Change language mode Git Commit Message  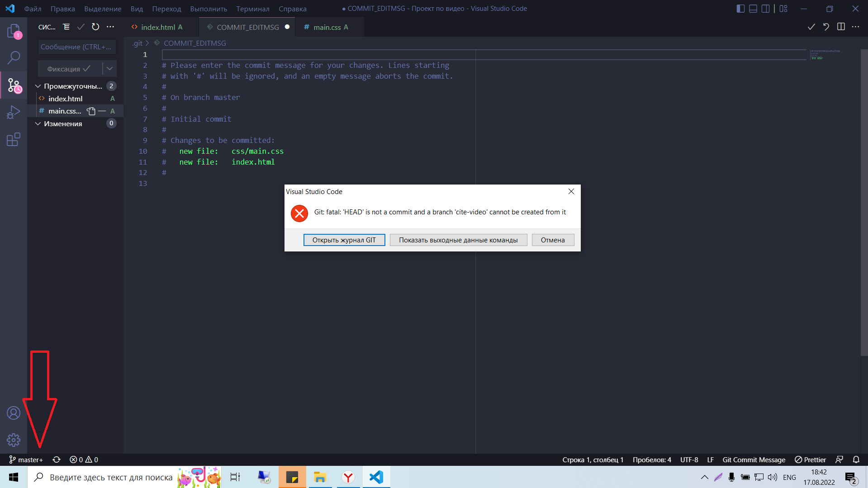pyautogui.click(x=754, y=460)
